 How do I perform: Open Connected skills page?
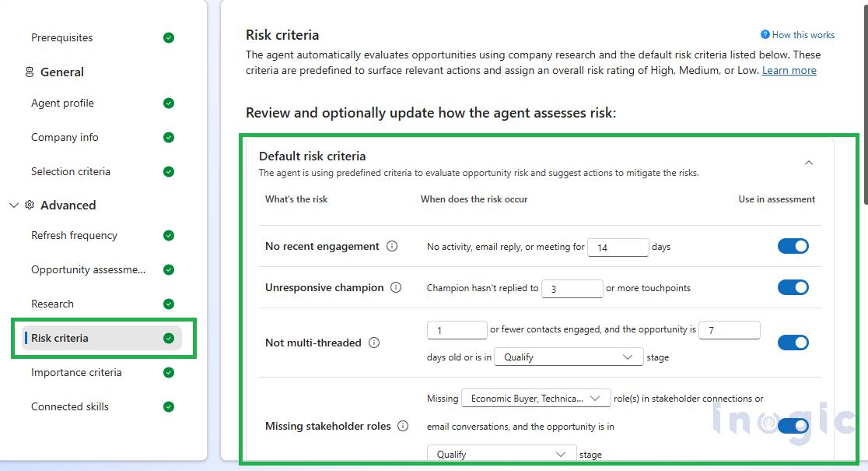[70, 406]
